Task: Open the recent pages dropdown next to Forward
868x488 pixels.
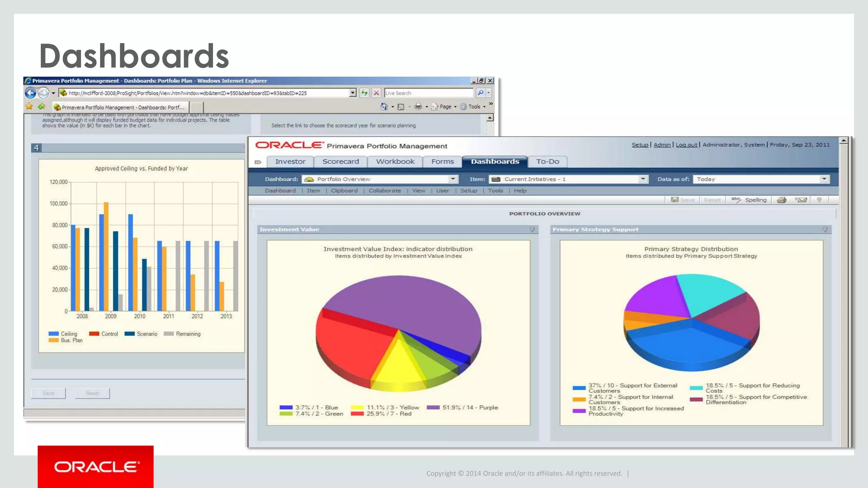Action: (53, 93)
